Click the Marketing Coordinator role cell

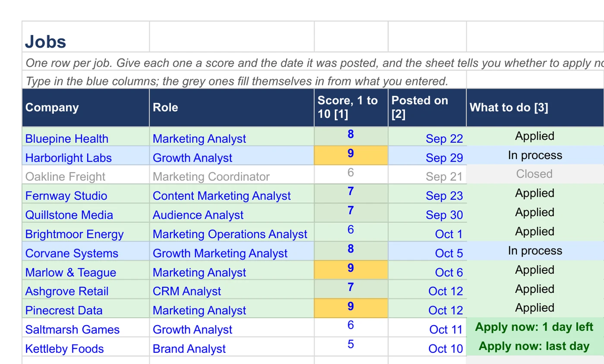(232, 174)
